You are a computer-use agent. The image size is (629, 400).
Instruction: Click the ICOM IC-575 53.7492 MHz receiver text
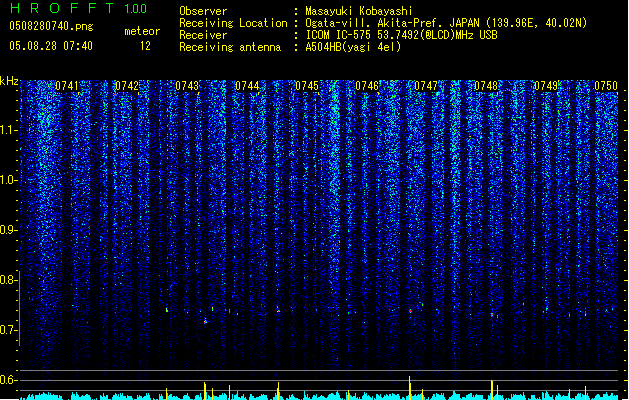click(401, 35)
